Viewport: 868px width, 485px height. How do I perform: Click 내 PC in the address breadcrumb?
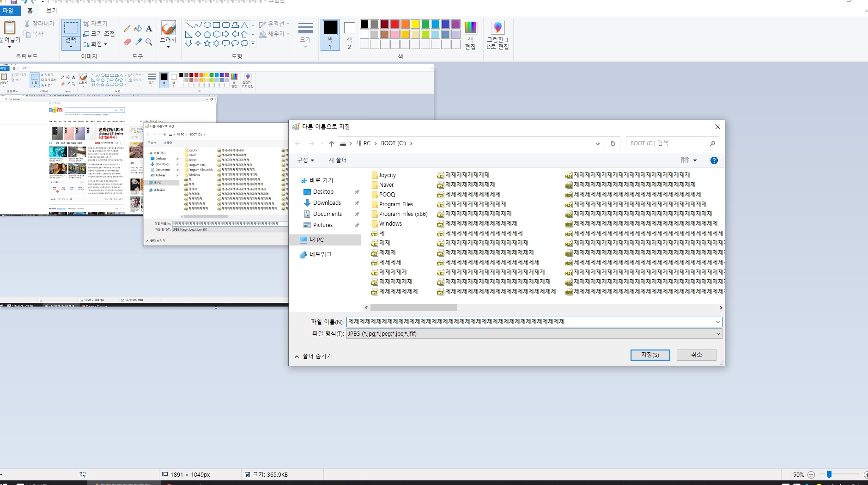click(x=364, y=143)
